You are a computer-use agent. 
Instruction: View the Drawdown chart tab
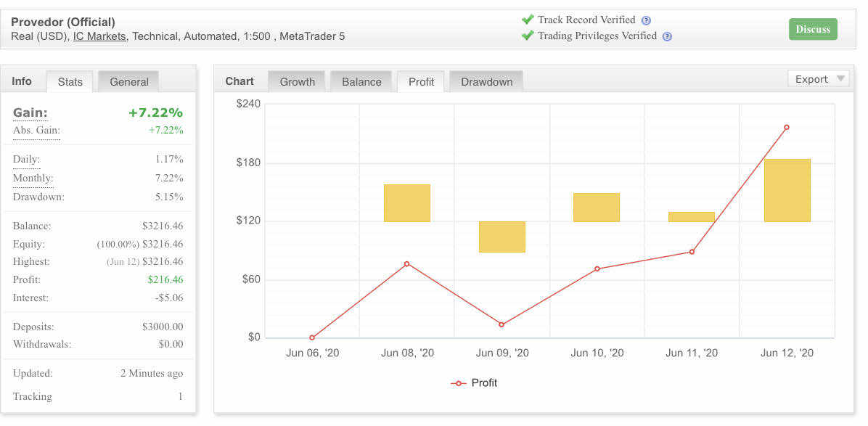(486, 82)
